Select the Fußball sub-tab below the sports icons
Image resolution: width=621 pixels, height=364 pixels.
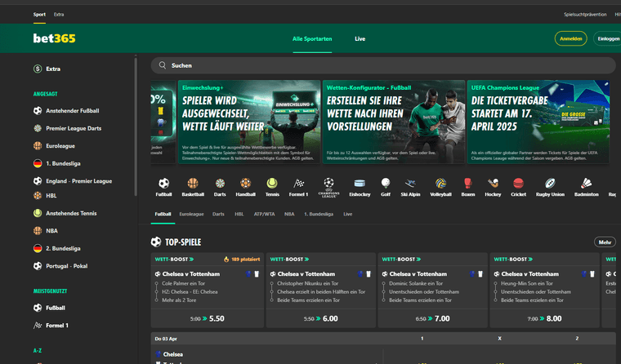coord(163,214)
